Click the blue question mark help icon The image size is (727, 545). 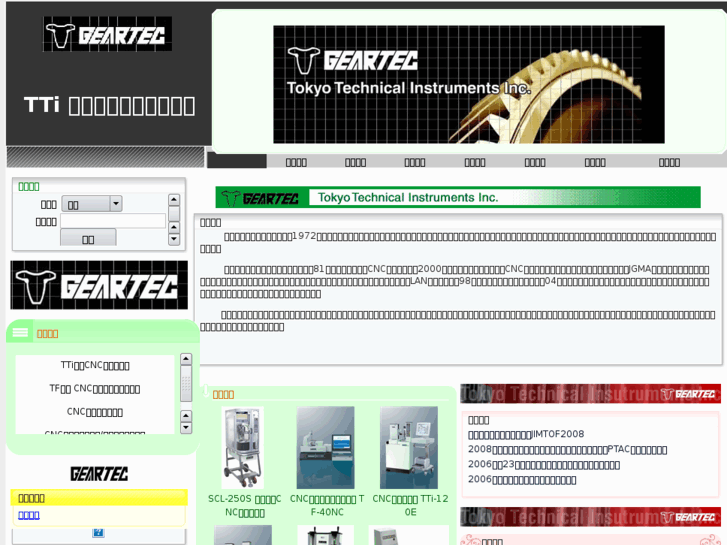[x=98, y=532]
